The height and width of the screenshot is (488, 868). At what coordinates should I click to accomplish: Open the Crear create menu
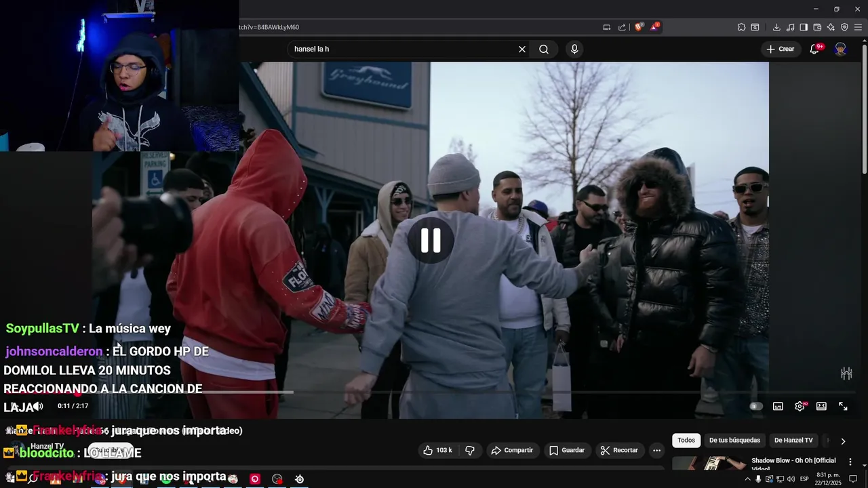780,49
